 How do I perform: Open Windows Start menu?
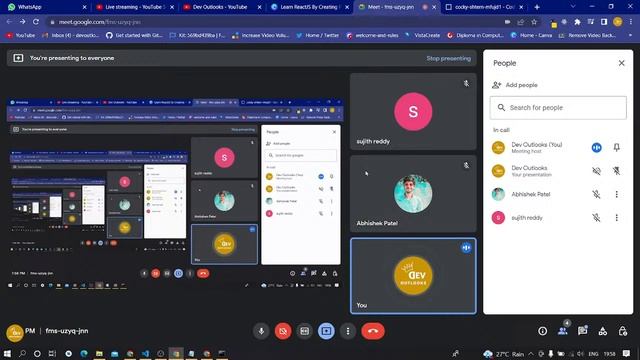pos(7,353)
